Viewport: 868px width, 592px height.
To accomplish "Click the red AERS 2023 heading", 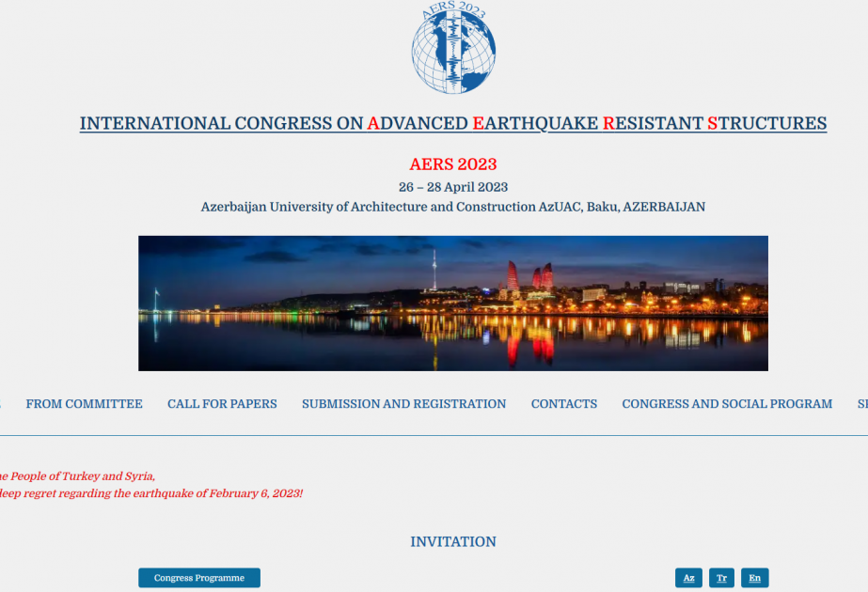I will point(452,164).
